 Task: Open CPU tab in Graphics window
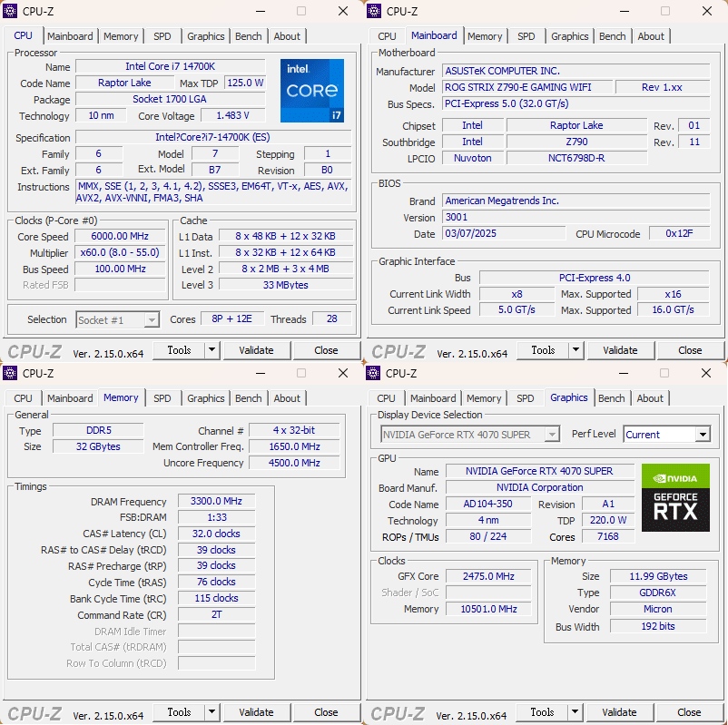[386, 398]
